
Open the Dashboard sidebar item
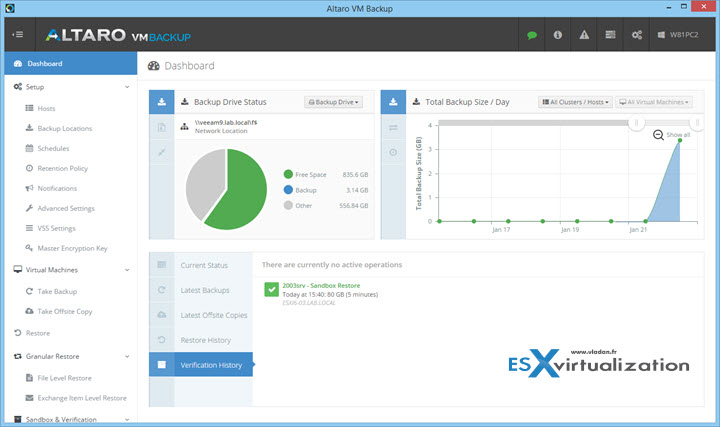[71, 63]
